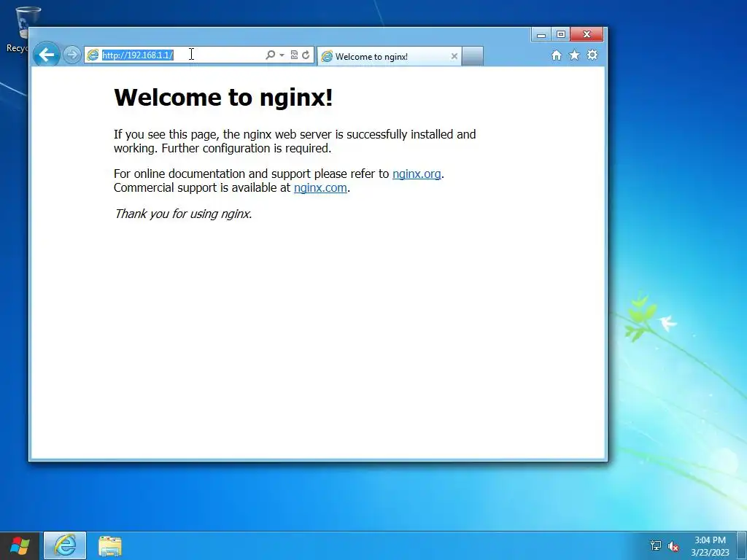The image size is (747, 560).
Task: Click Show desktop strip at taskbar end
Action: [742, 545]
